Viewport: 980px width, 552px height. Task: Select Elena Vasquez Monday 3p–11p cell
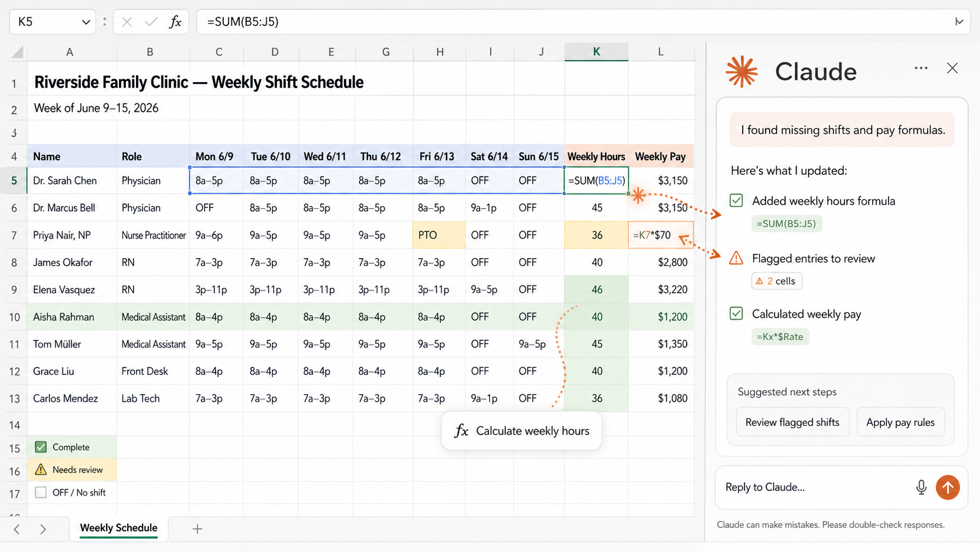216,289
